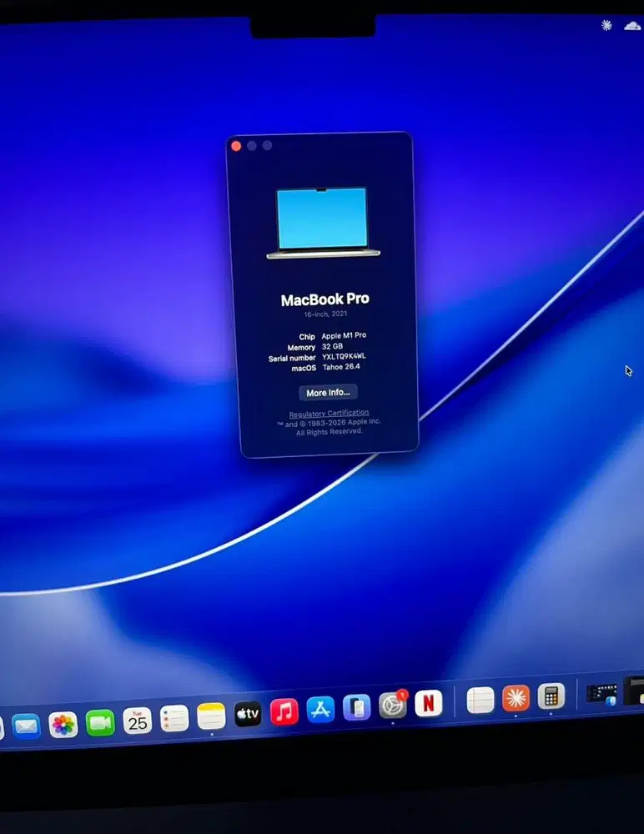Open the Music app in the Dock
This screenshot has width=644, height=834.
(284, 711)
